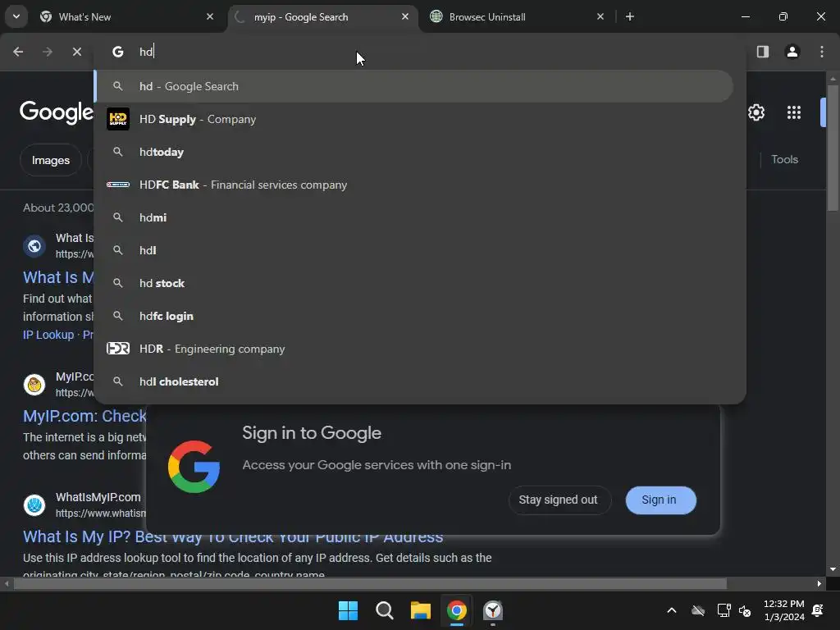The image size is (840, 630).
Task: Open Windows taskbar search
Action: [x=385, y=610]
